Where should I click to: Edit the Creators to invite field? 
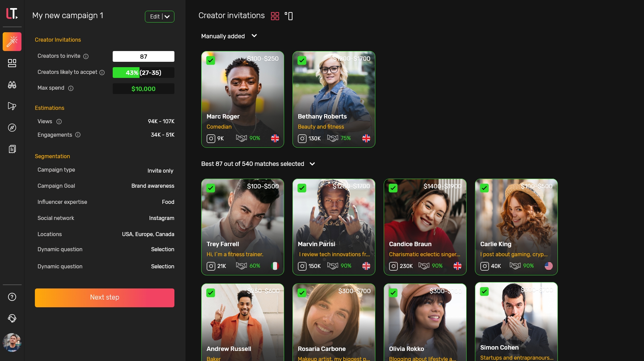pyautogui.click(x=144, y=56)
